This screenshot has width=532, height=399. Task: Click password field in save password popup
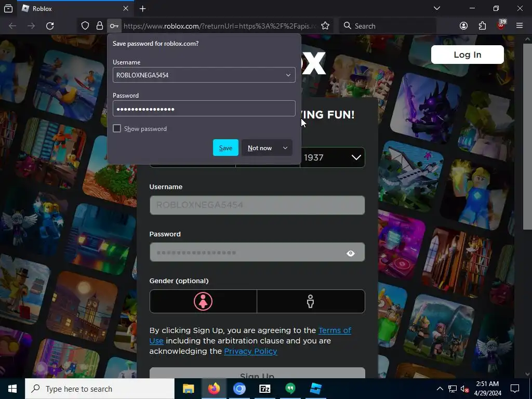click(x=204, y=109)
